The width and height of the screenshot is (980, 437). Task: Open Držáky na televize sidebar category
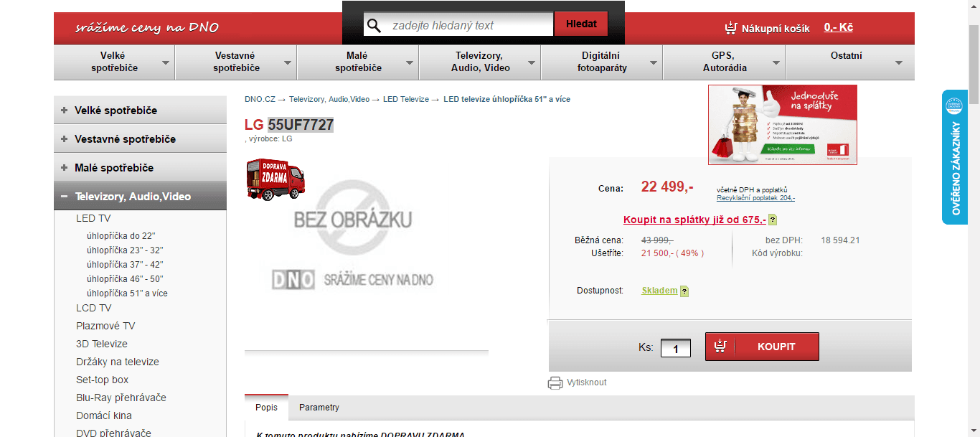pos(118,362)
